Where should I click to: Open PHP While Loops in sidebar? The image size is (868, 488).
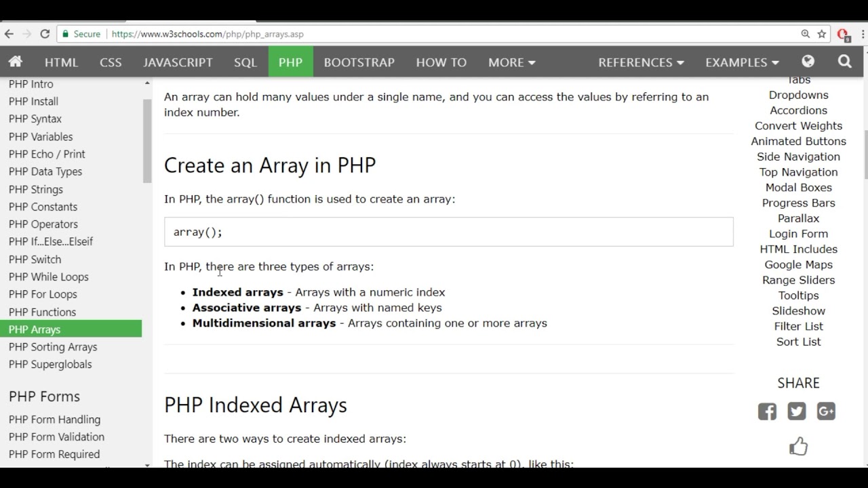[x=49, y=277]
